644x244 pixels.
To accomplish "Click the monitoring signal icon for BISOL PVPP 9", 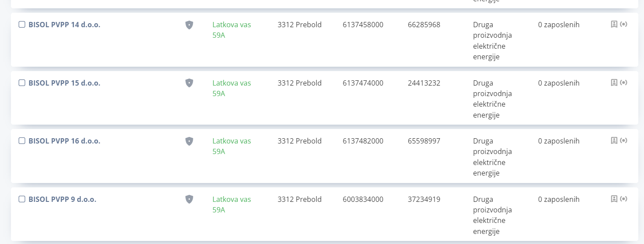I will [624, 199].
